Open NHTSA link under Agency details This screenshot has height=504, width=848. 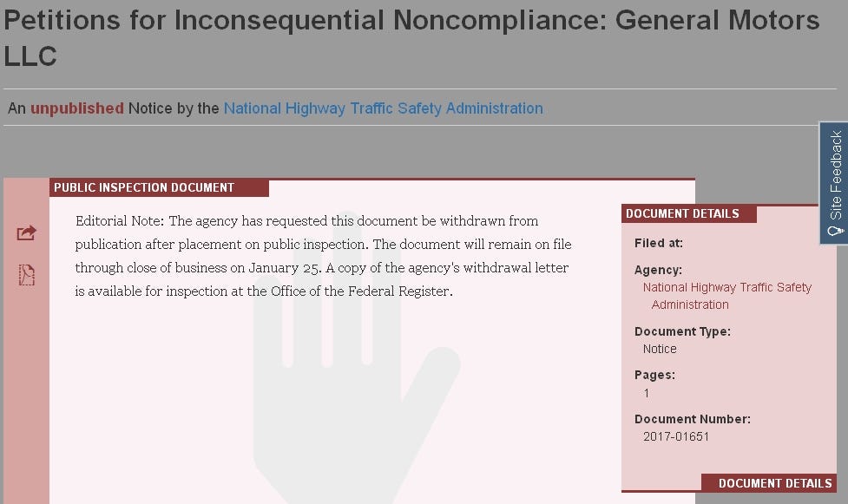(727, 296)
